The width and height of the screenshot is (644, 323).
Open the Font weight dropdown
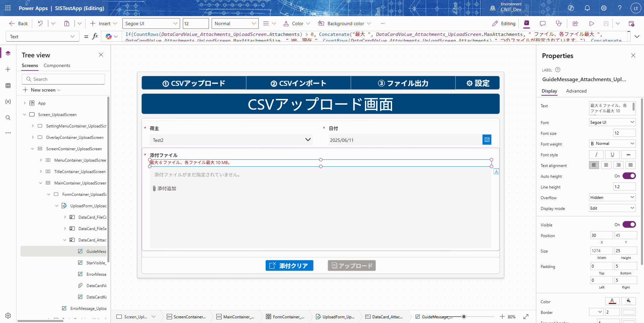pos(612,144)
